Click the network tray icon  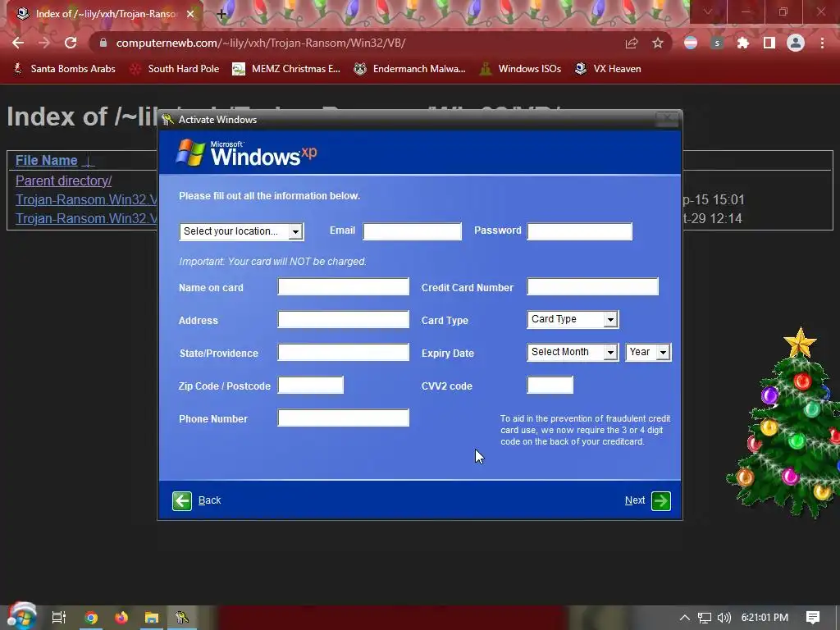705,618
